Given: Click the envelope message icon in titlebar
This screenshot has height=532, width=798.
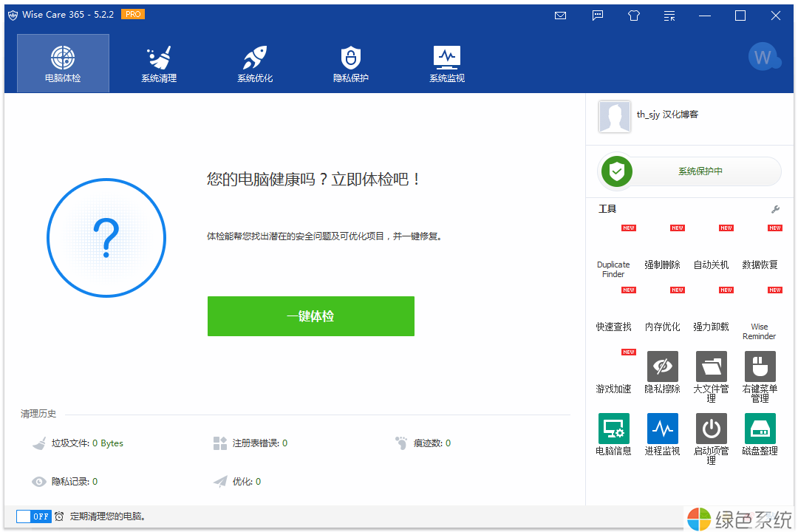Looking at the screenshot, I should tap(560, 16).
